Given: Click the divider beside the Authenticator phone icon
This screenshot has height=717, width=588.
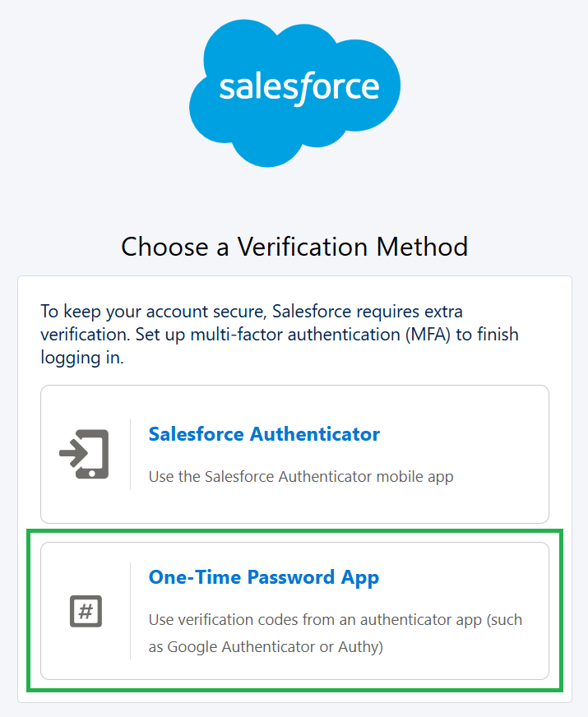Looking at the screenshot, I should 130,455.
